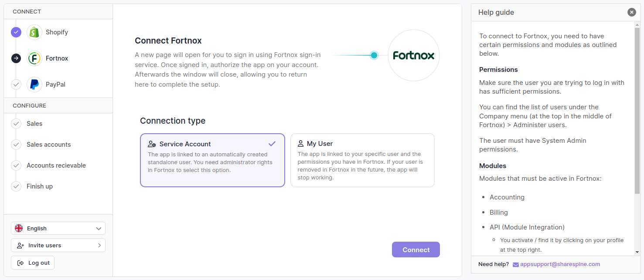Click the Modules heading in Help guide
The width and height of the screenshot is (644, 280).
[x=493, y=166]
